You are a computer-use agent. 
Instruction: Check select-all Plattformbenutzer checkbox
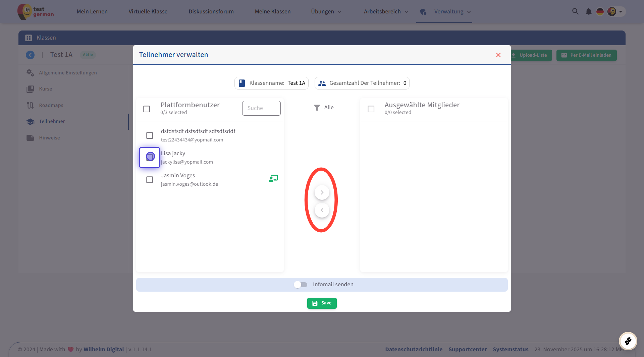[x=147, y=109]
